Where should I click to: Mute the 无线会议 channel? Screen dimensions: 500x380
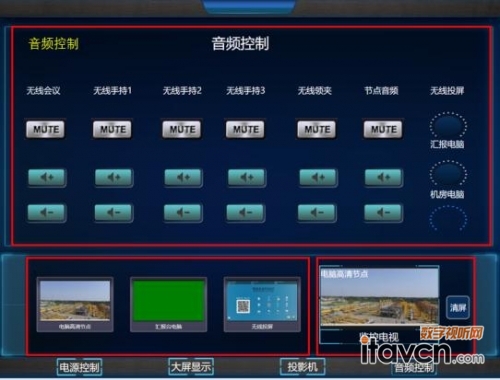pos(46,129)
